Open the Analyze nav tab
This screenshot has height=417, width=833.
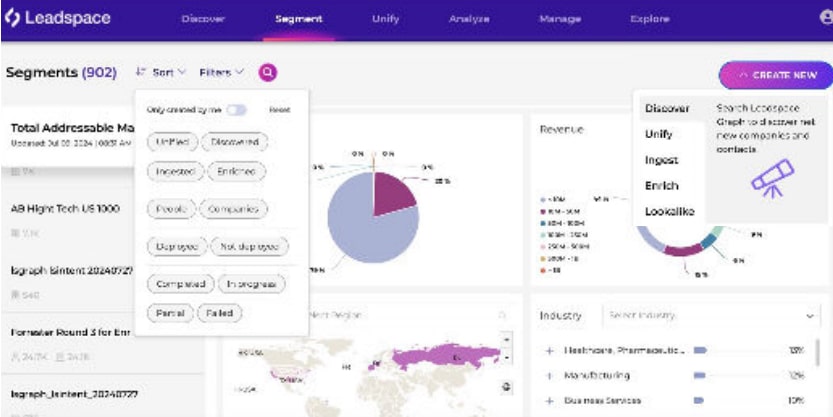pyautogui.click(x=469, y=19)
